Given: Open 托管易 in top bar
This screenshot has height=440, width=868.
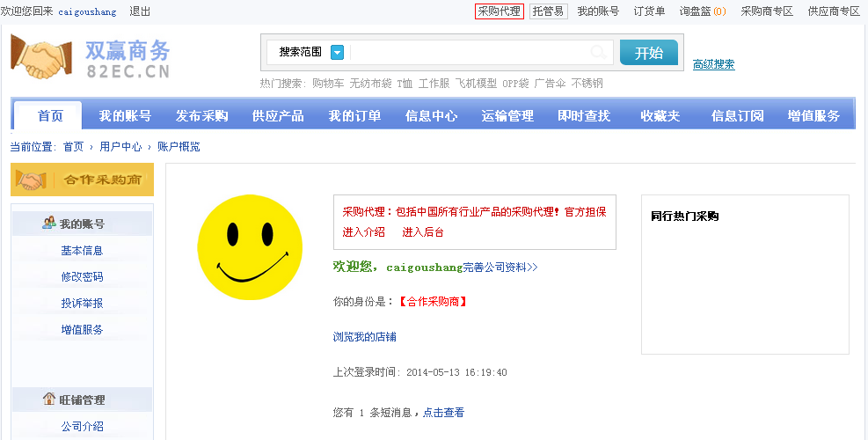Looking at the screenshot, I should click(548, 11).
